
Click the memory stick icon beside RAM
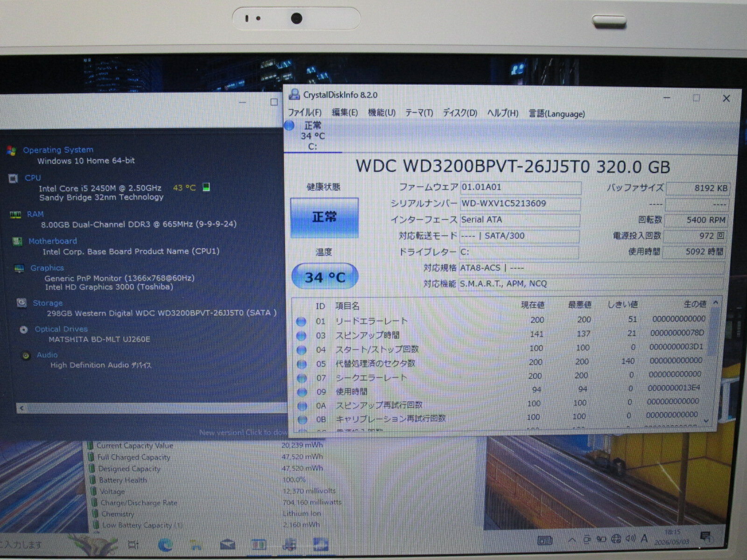(15, 215)
